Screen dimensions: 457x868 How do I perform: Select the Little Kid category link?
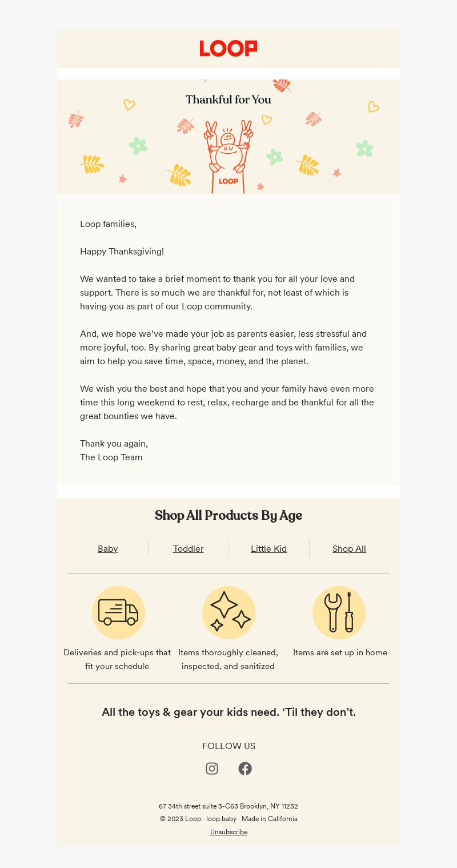[268, 549]
